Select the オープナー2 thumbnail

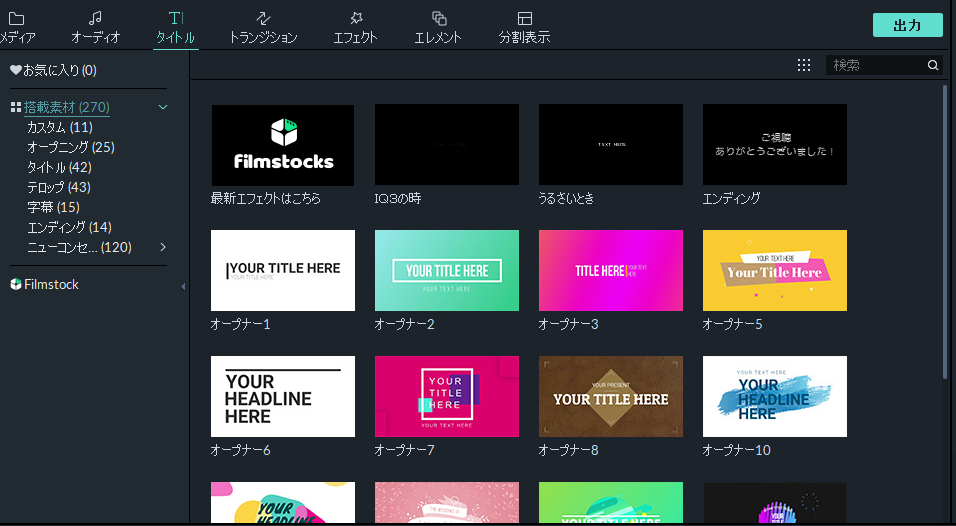tap(447, 271)
